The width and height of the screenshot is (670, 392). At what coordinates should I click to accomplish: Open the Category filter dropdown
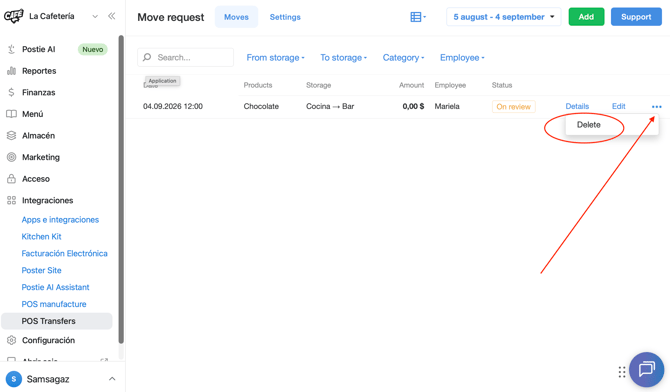click(x=403, y=58)
